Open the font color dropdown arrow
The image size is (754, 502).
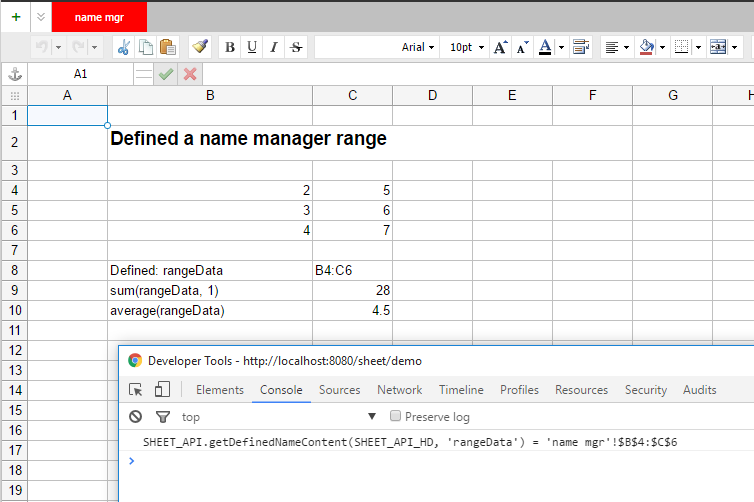(x=561, y=47)
